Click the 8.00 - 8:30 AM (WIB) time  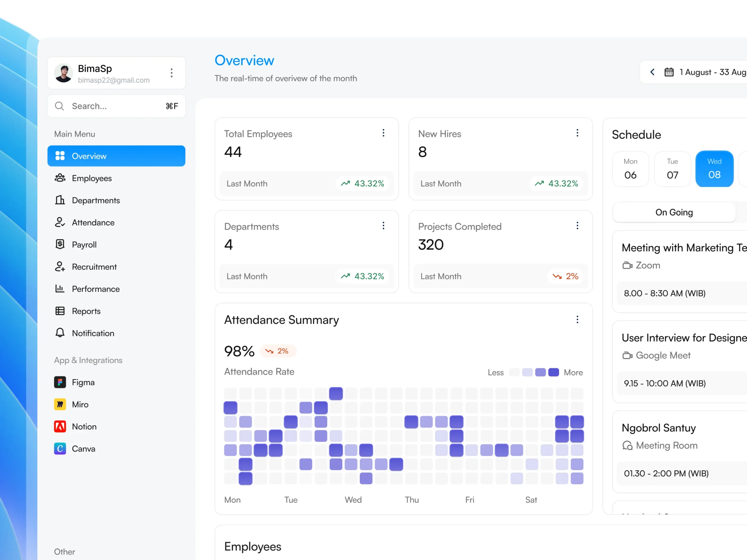pos(665,293)
